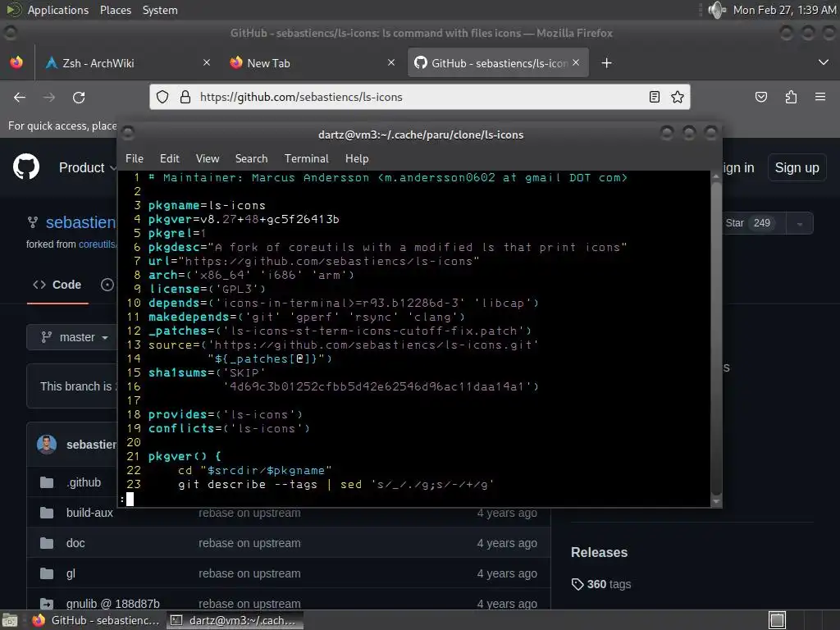This screenshot has height=630, width=840.
Task: Click the terminal vertical scrollbar
Action: (716, 340)
